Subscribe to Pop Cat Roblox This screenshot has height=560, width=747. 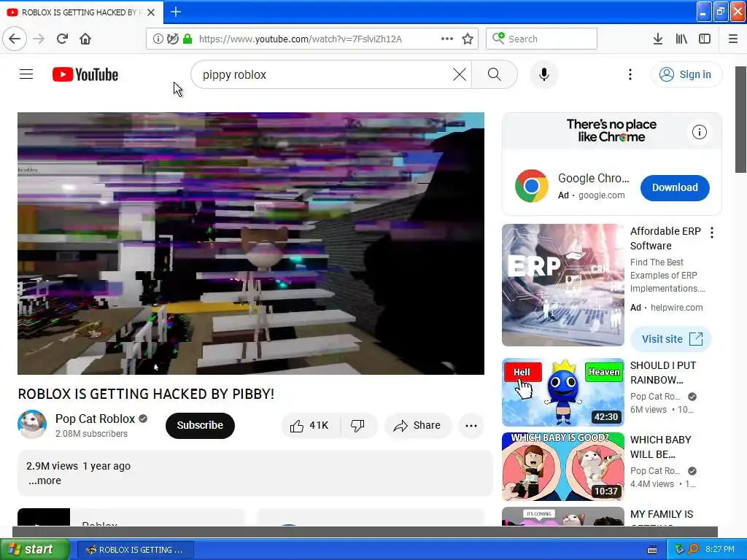pos(200,425)
